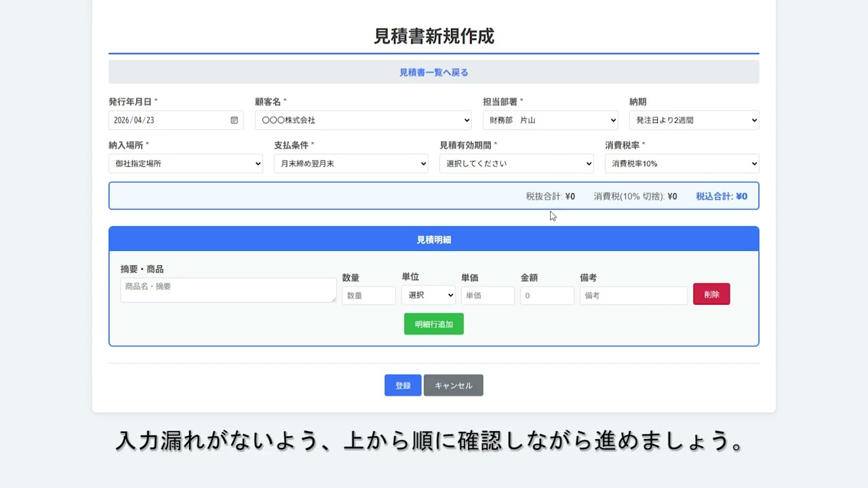Screen dimensions: 868x488
Task: Focus the 単価 input field
Action: click(488, 296)
